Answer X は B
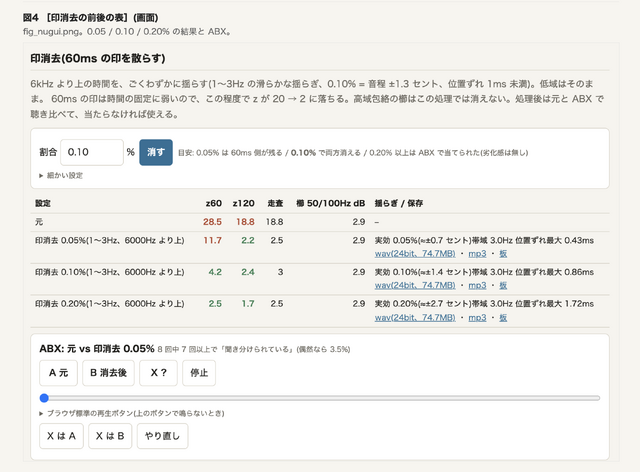 110,436
